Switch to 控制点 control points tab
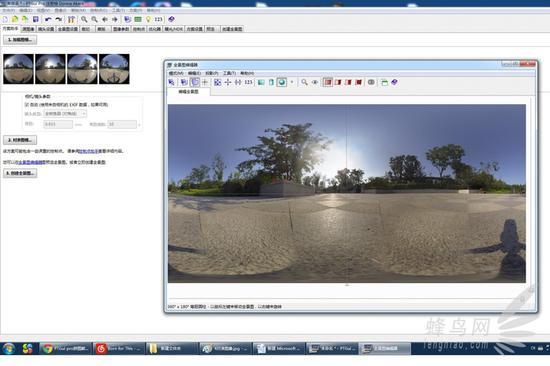 [x=139, y=29]
